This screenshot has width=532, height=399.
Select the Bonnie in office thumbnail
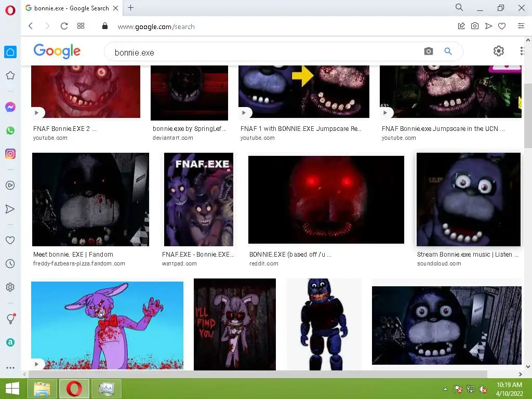coord(446,325)
